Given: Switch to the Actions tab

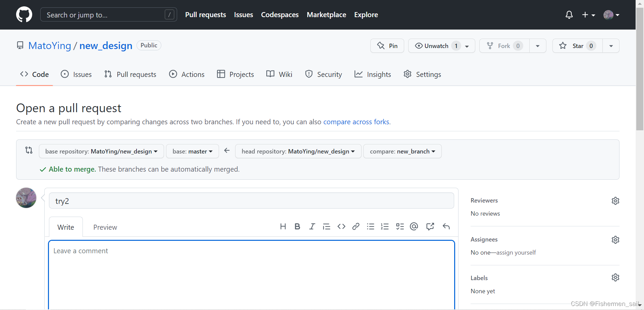Looking at the screenshot, I should 187,74.
